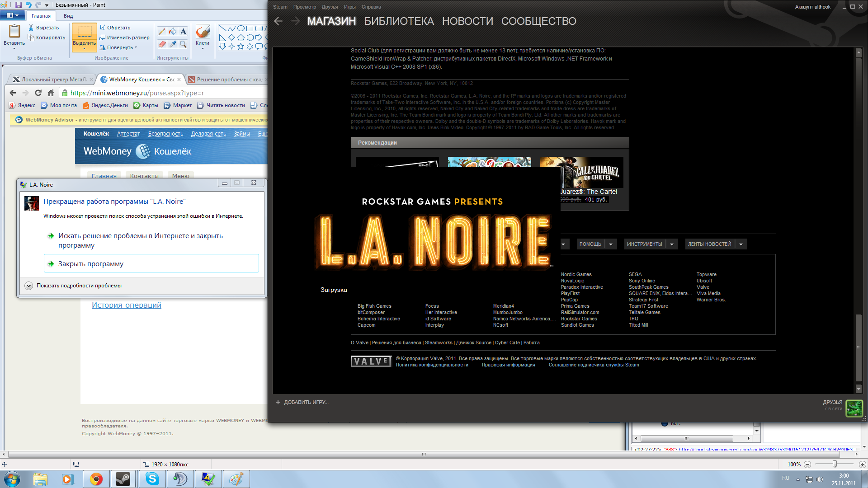
Task: Open Skype from the Windows taskbar
Action: pyautogui.click(x=152, y=479)
